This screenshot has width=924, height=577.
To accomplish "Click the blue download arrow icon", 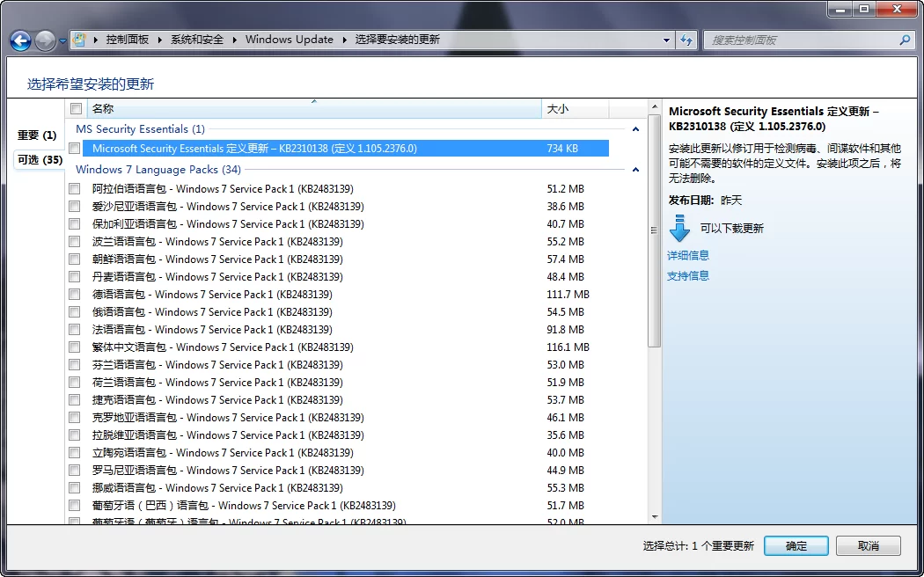I will pos(679,228).
